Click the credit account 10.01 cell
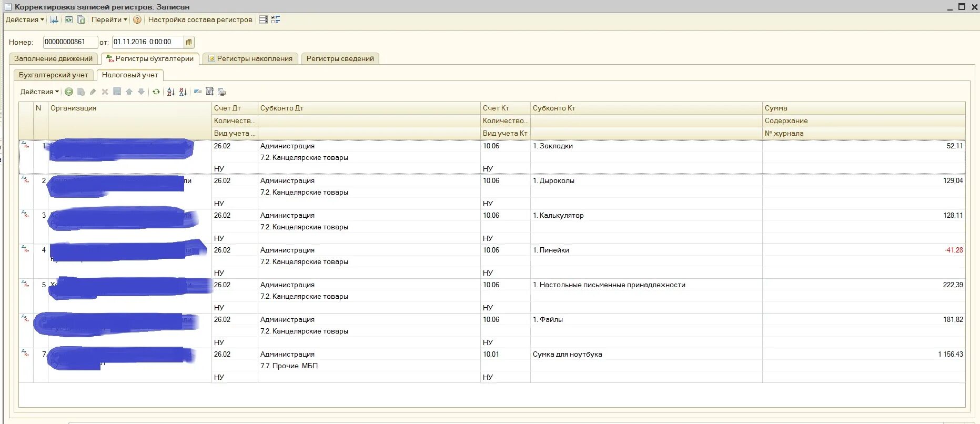The image size is (980, 424). coord(505,354)
